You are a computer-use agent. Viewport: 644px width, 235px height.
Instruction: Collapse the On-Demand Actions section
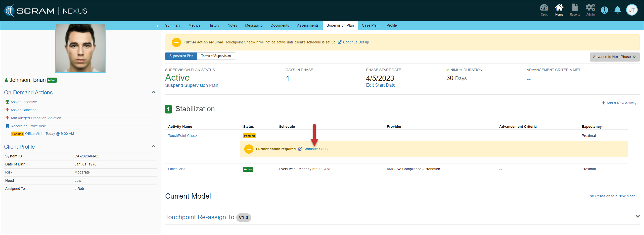154,92
